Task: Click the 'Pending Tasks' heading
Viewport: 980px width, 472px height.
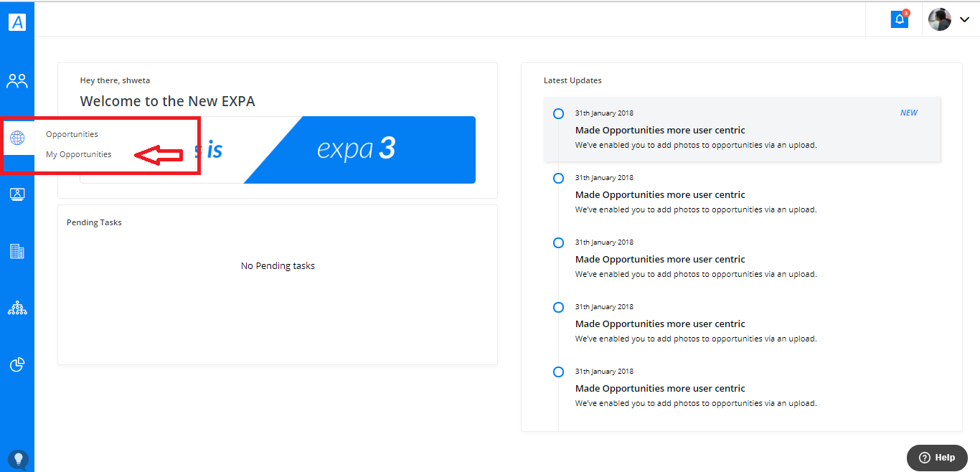Action: (x=94, y=222)
